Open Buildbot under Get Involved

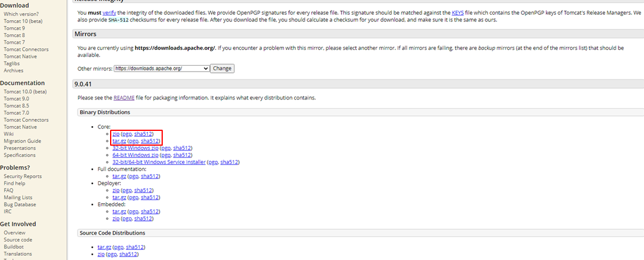pyautogui.click(x=14, y=246)
